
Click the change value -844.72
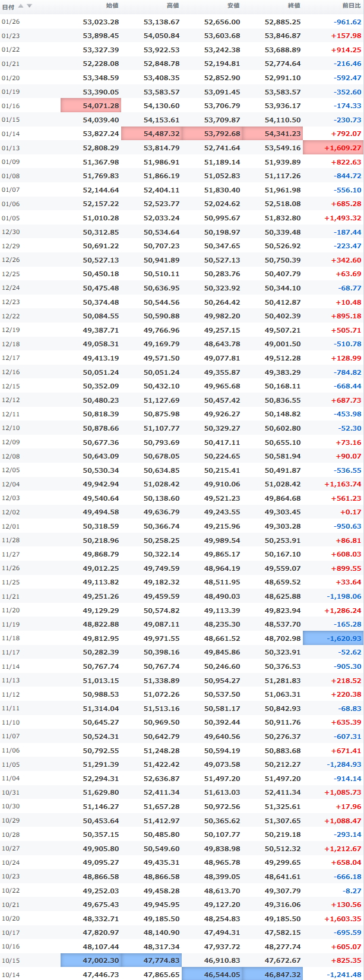coord(347,176)
